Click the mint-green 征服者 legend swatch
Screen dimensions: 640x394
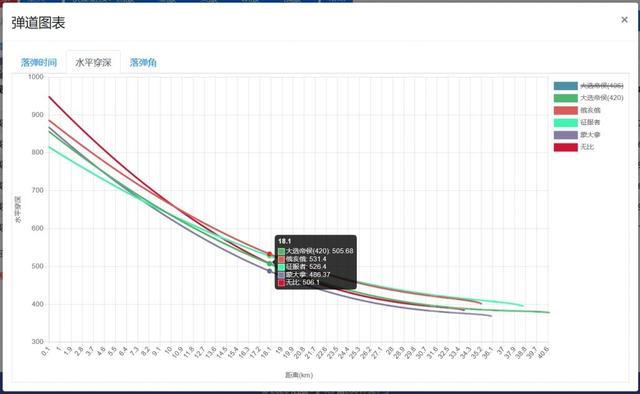coord(566,122)
